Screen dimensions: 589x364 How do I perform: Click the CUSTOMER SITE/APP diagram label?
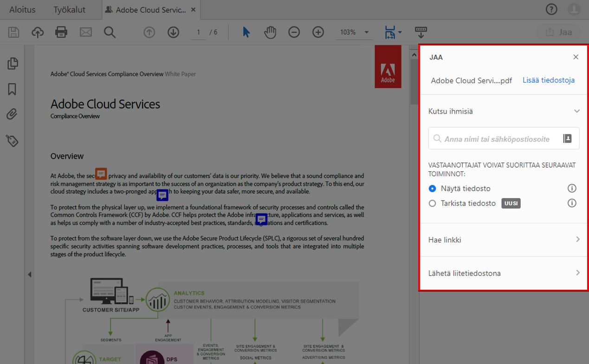click(x=111, y=310)
